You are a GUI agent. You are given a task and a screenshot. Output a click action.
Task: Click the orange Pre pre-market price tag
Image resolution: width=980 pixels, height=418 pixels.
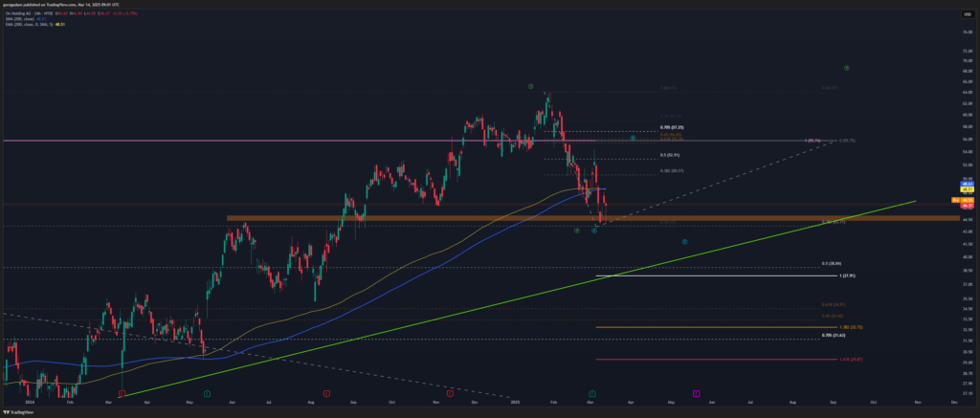point(954,200)
